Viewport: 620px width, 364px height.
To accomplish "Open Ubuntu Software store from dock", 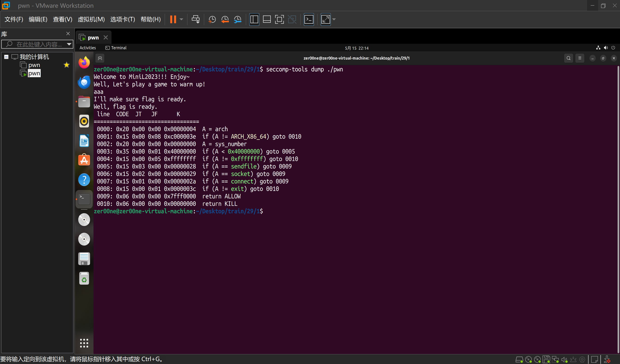I will point(84,160).
